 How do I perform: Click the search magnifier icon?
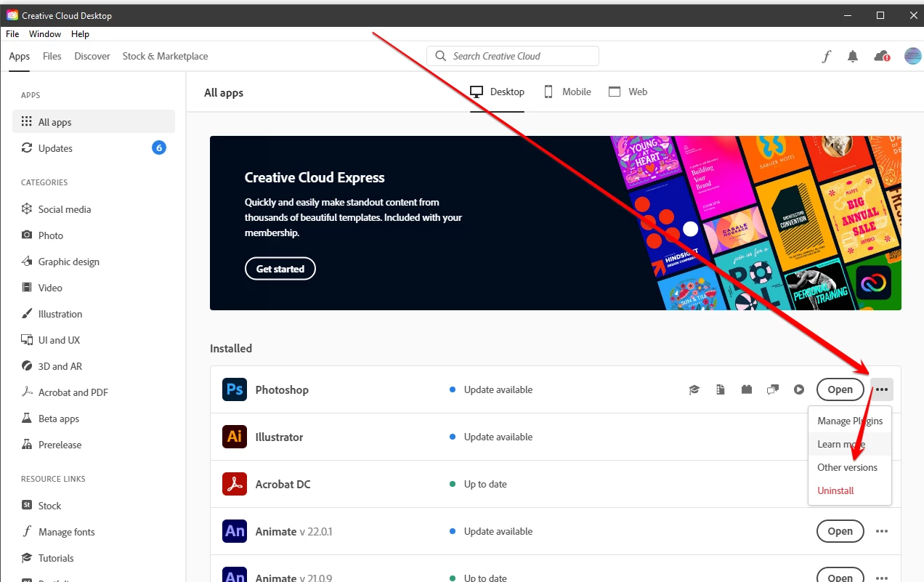click(440, 56)
